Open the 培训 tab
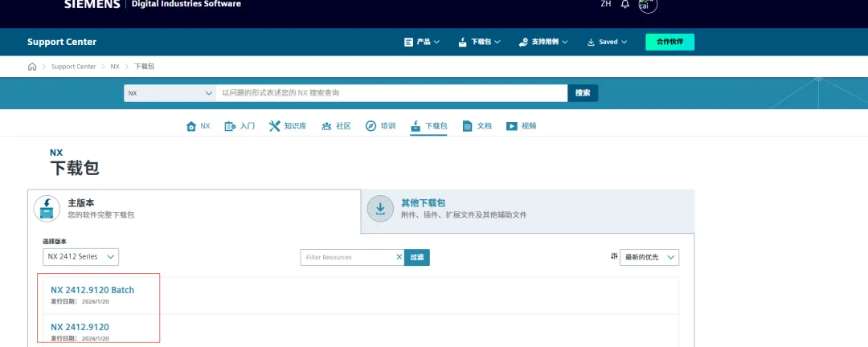This screenshot has height=347, width=868. [380, 126]
